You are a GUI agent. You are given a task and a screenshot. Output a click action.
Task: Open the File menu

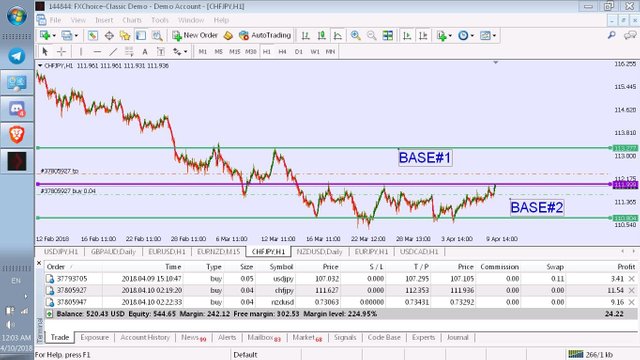(55, 20)
